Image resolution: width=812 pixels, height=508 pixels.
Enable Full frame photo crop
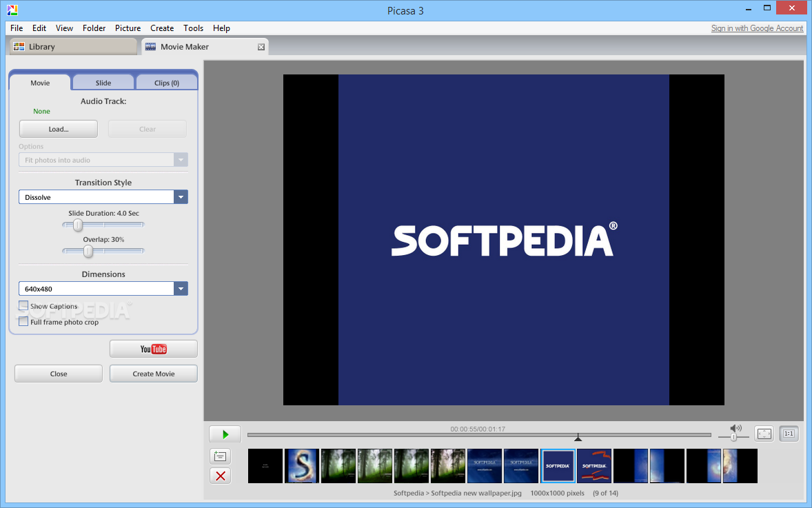[x=23, y=322]
